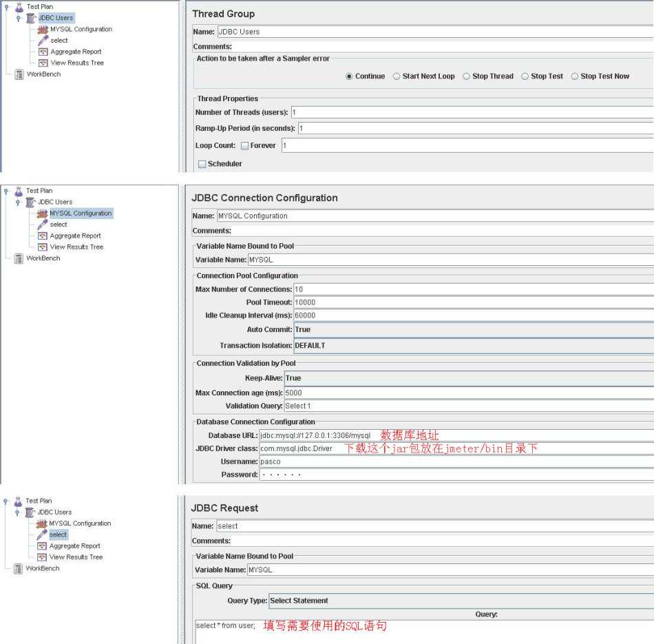Click select pipette icon in JDBC Connection Configuration tree
This screenshot has width=654, height=644.
(43, 225)
